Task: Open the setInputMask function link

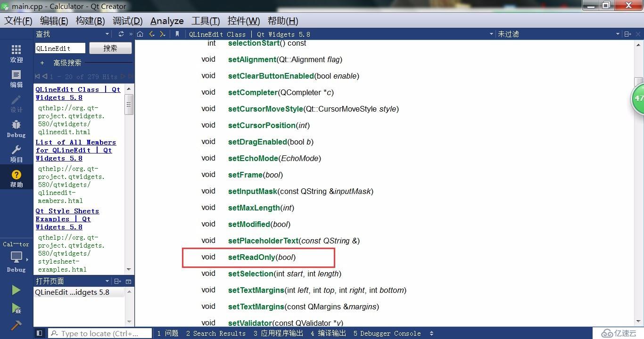Action: click(253, 191)
